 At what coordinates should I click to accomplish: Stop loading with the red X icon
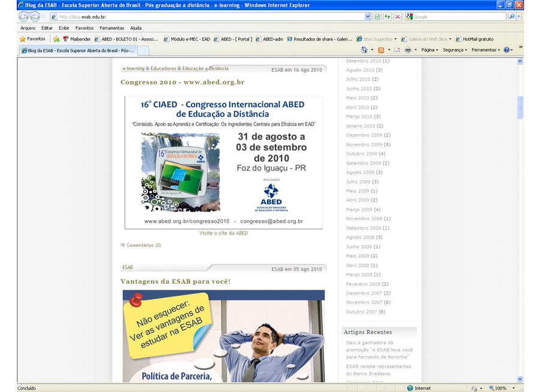point(398,17)
